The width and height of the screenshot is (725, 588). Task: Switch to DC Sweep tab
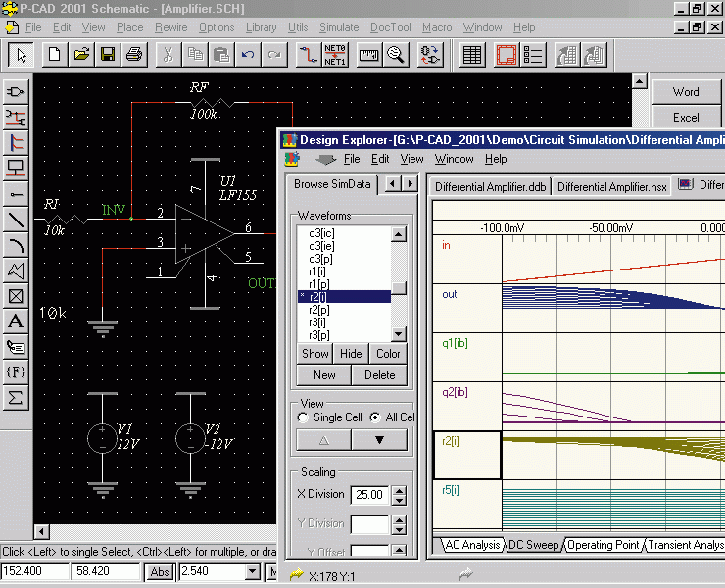(533, 545)
